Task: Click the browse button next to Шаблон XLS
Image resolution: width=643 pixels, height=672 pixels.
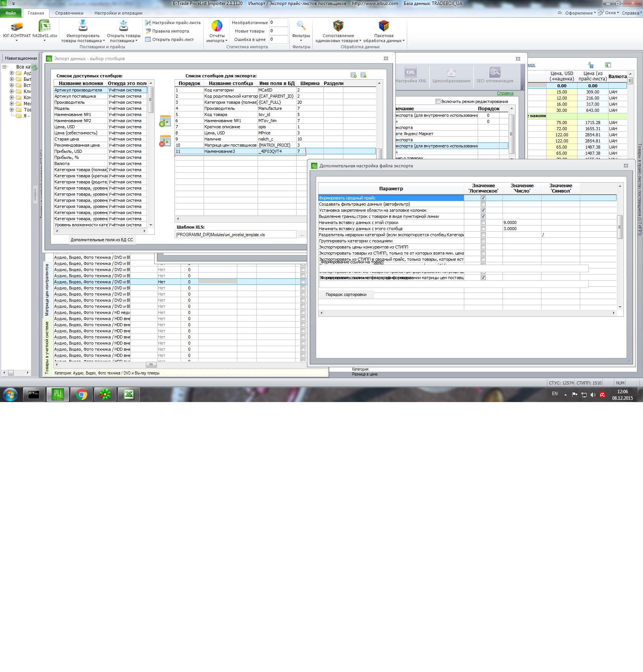Action: (x=302, y=235)
